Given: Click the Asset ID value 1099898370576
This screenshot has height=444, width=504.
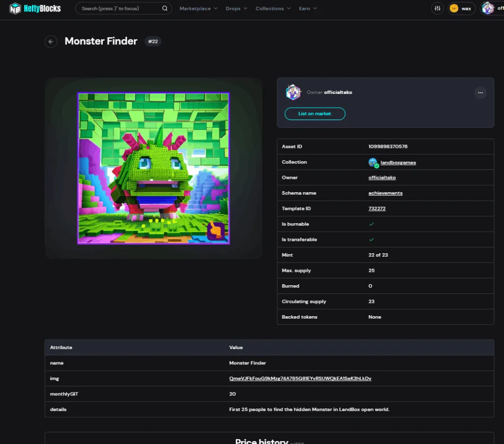Looking at the screenshot, I should tap(388, 147).
